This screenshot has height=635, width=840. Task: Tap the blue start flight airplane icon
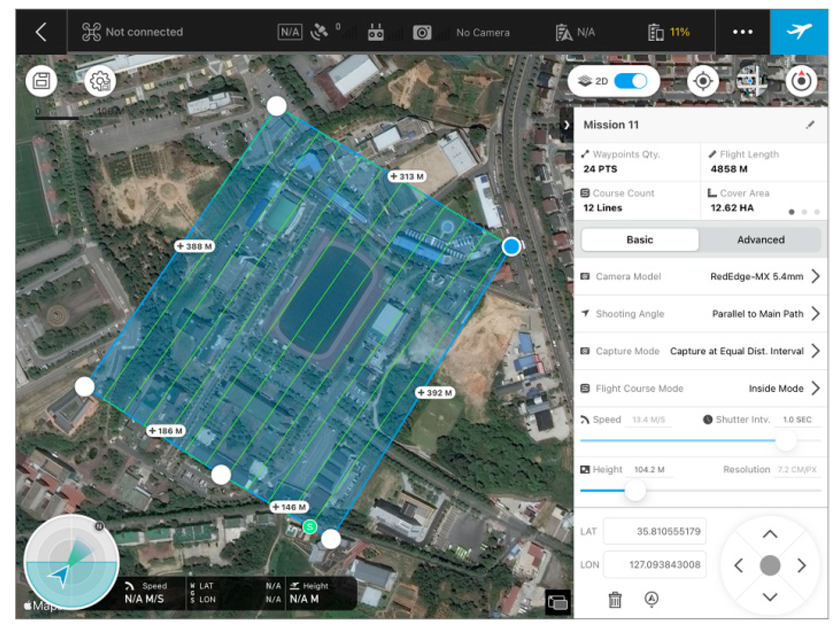click(x=799, y=32)
